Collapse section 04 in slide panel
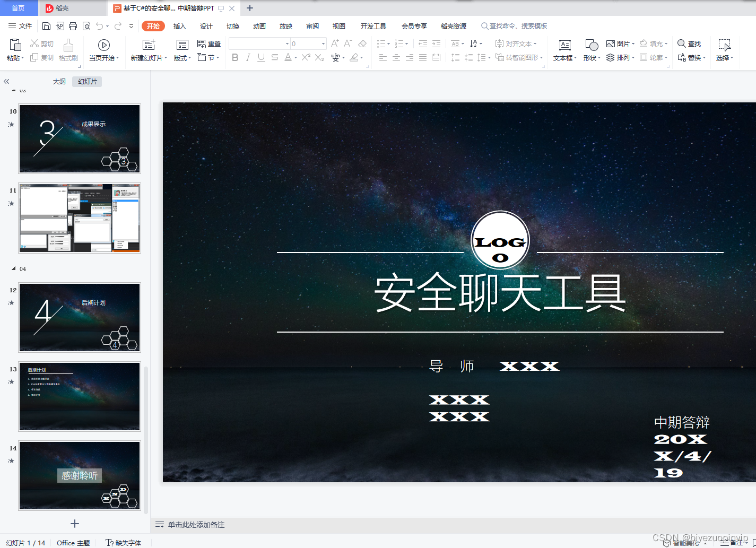This screenshot has height=548, width=756. (14, 269)
